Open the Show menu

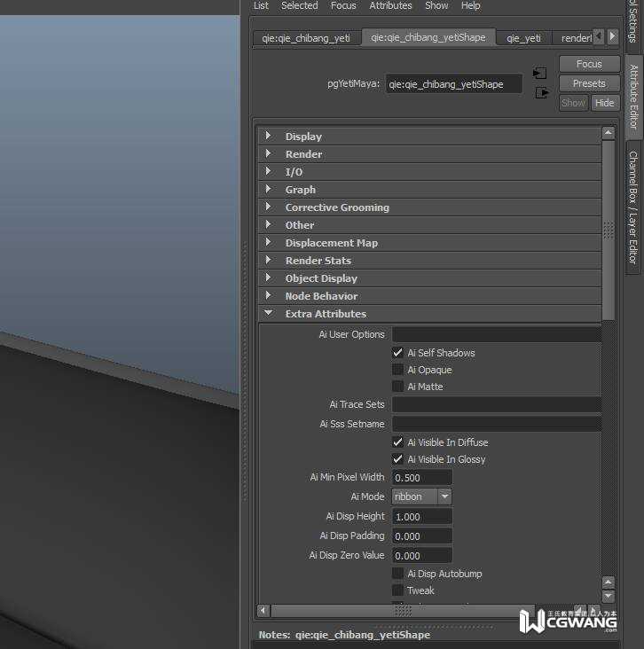(x=436, y=6)
